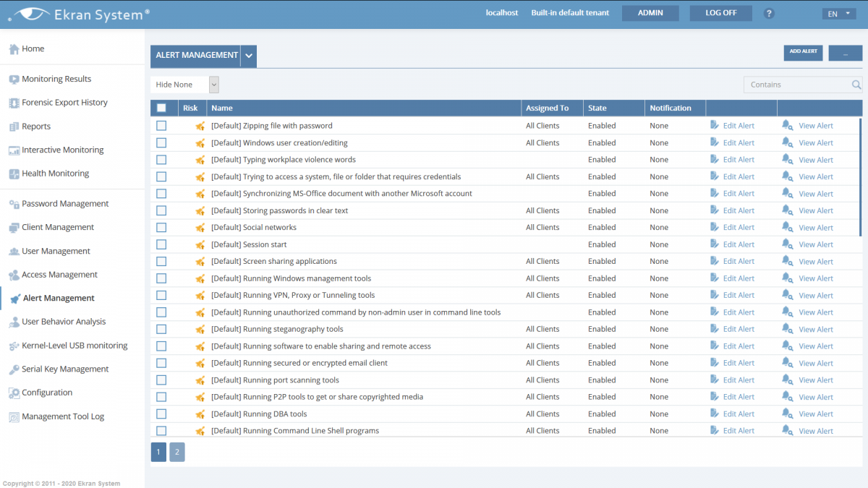Click risk icon for Zipping file with password
This screenshot has width=868, height=488.
point(200,126)
